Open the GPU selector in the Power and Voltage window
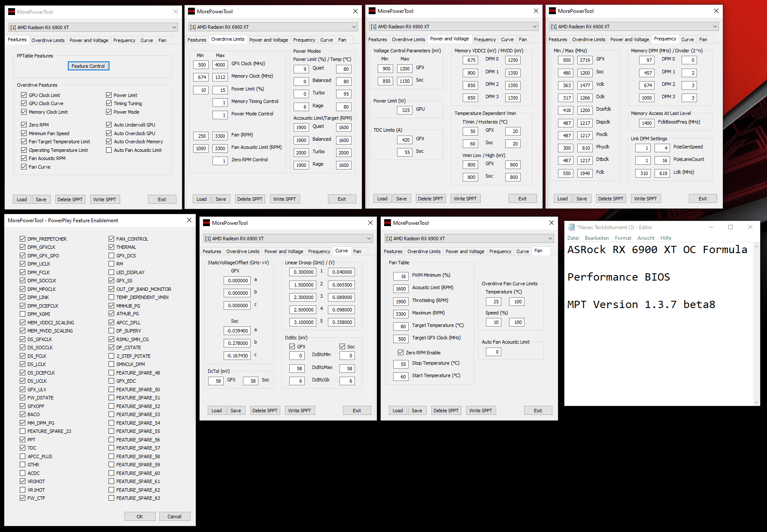Viewport: 767px width, 532px height. [x=454, y=27]
